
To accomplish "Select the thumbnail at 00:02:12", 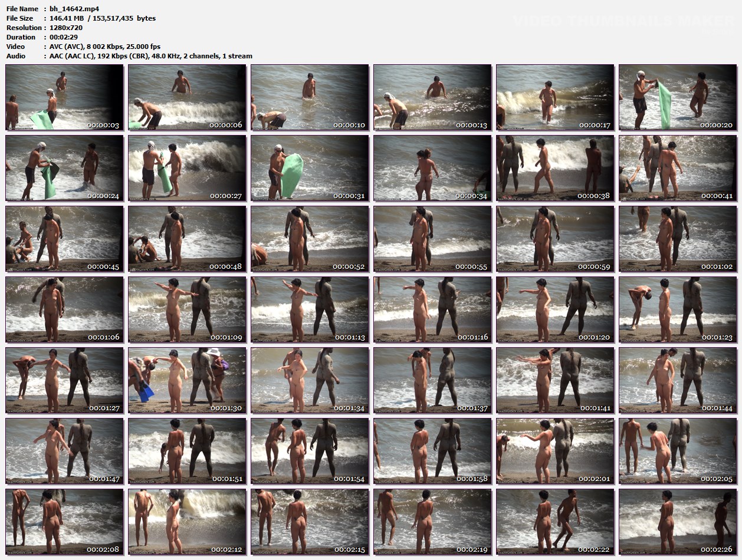I will pos(187,522).
